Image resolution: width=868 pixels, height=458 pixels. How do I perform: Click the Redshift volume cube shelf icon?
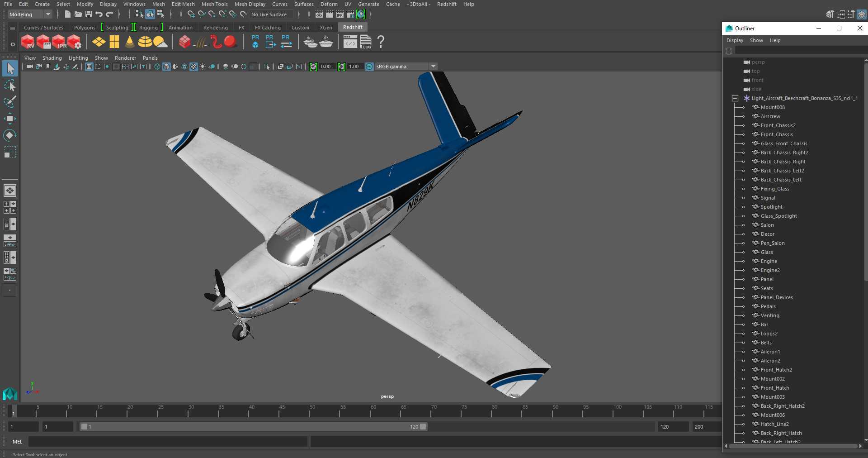coord(184,42)
